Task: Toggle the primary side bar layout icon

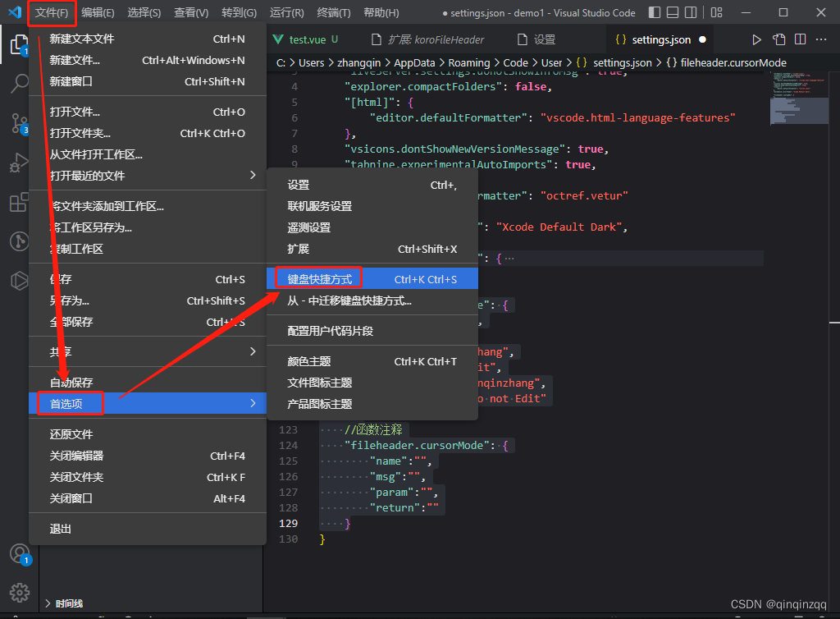Action: pyautogui.click(x=654, y=12)
